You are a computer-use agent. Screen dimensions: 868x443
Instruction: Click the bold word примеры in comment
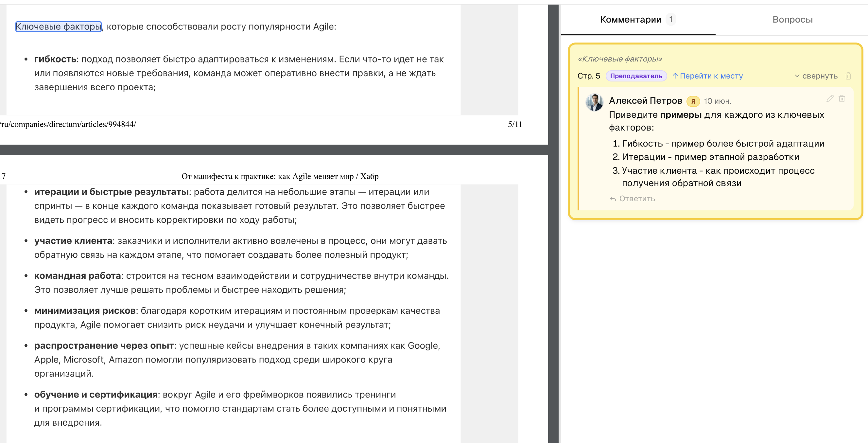click(681, 115)
